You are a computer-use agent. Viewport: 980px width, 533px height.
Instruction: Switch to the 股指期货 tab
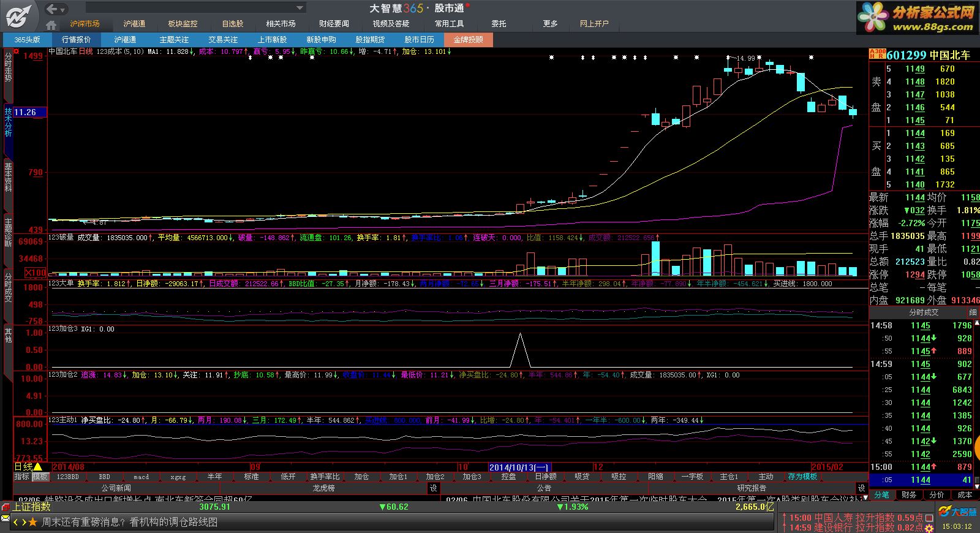370,40
